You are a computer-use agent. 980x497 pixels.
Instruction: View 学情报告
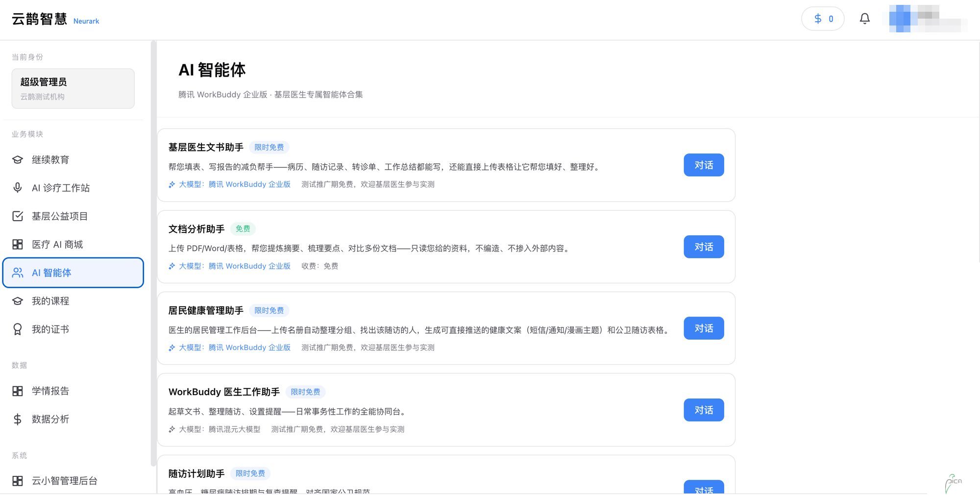coord(73,391)
